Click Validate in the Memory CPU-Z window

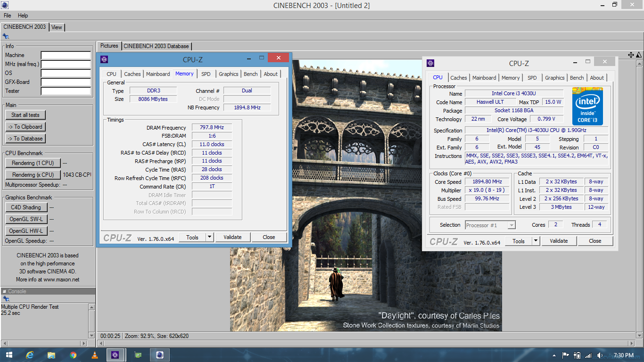click(232, 237)
